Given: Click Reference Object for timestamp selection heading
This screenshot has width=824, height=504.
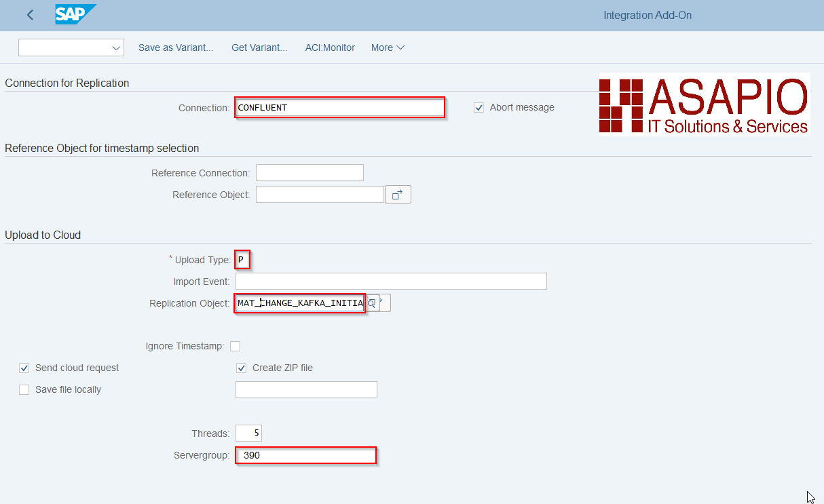Looking at the screenshot, I should 102,148.
